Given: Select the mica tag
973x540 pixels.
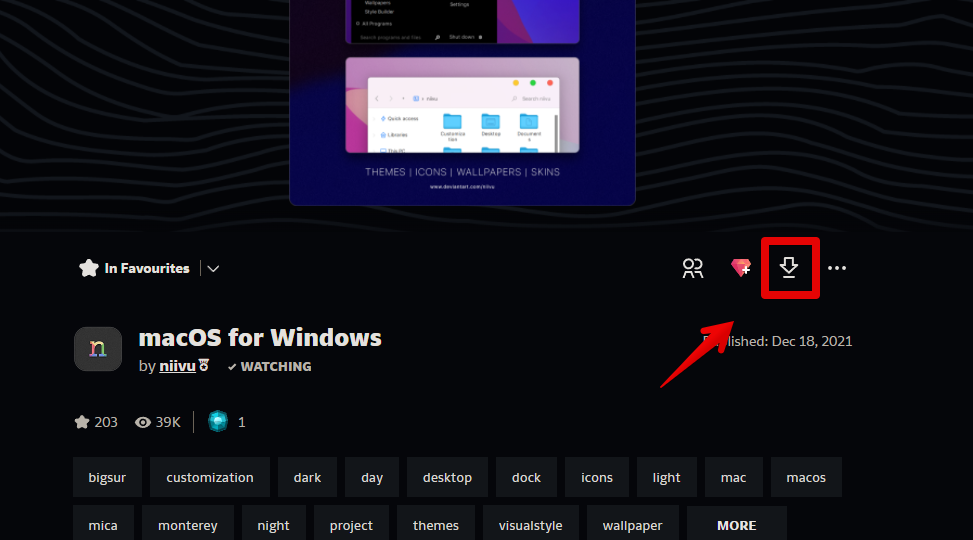Looking at the screenshot, I should pos(103,525).
